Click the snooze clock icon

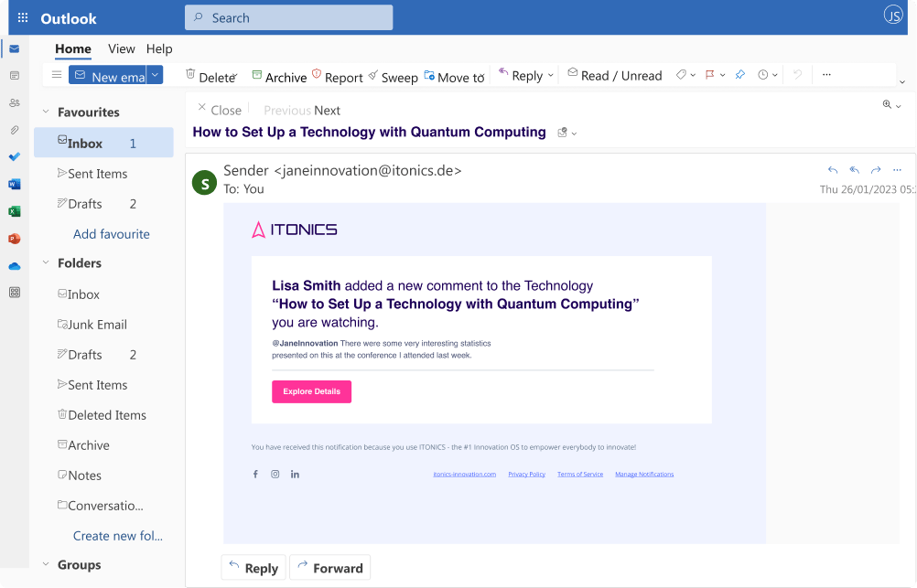762,75
